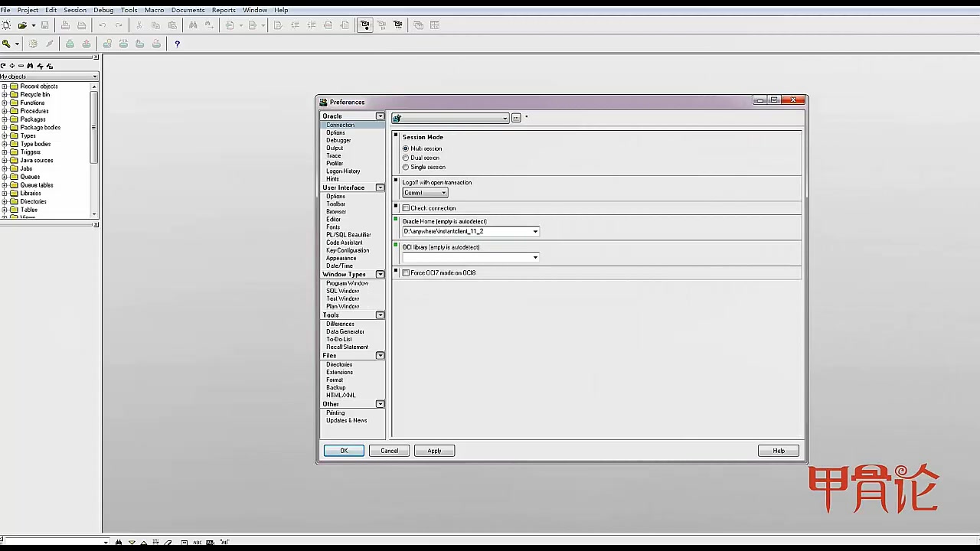Open the Logoff with open transaction dropdown
Screen dimensions: 980x551
(443, 193)
